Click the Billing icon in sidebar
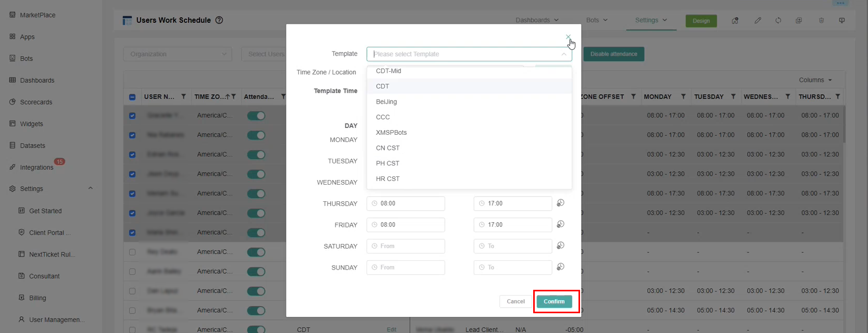Screen dimensions: 868x333 (21, 298)
